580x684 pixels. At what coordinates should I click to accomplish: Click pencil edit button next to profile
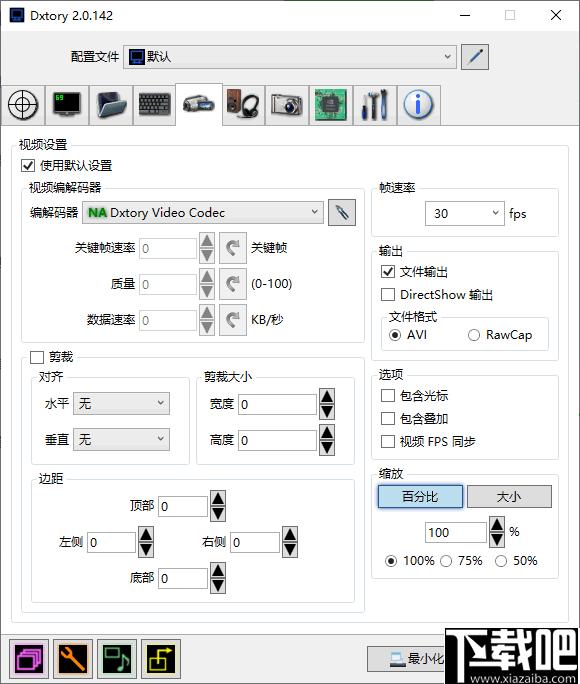pos(475,57)
